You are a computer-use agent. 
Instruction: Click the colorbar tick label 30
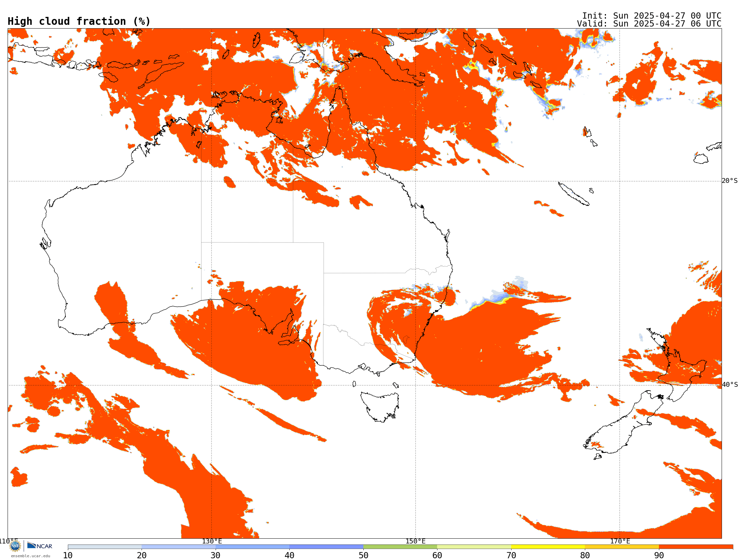[216, 556]
